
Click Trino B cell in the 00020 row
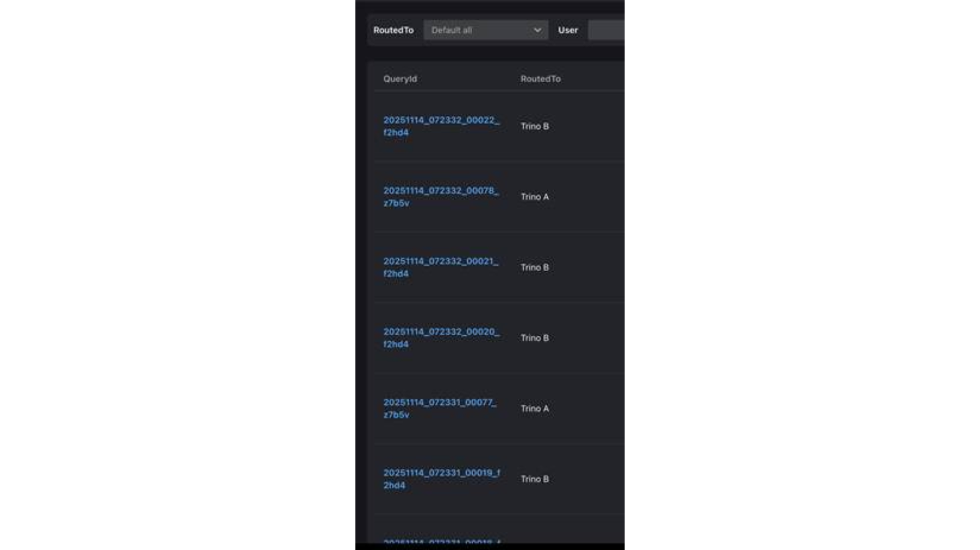[534, 338]
